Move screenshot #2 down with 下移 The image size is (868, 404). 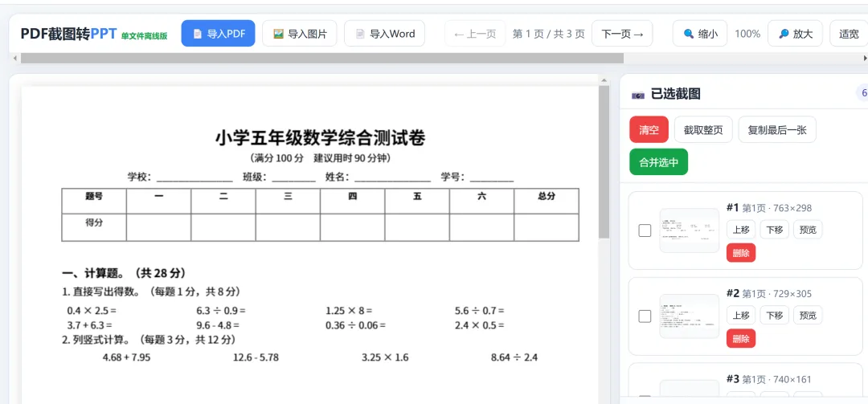click(775, 316)
